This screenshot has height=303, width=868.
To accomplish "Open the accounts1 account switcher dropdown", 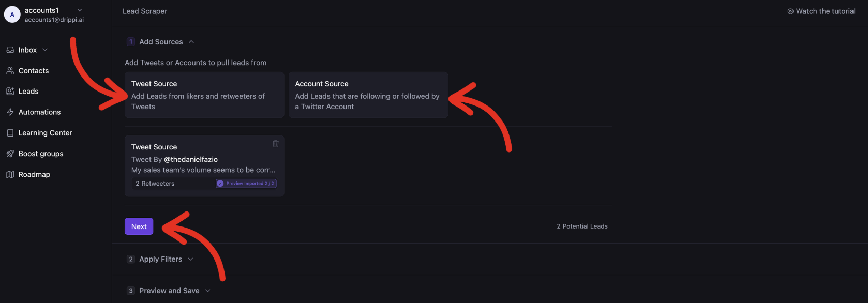I will [x=79, y=10].
